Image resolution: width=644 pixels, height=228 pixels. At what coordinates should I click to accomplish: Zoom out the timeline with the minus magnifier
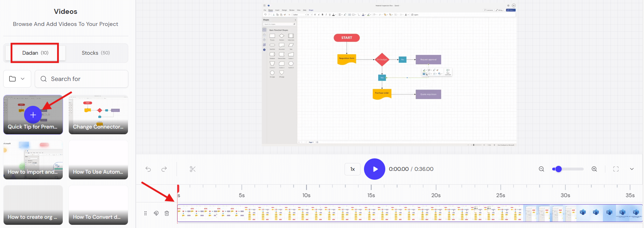coord(541,169)
